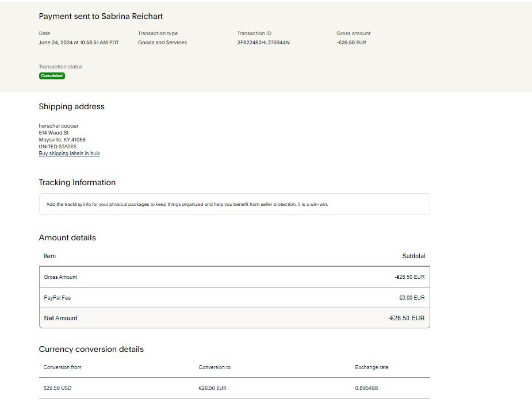Click the 514 Wood St address line

(x=53, y=133)
